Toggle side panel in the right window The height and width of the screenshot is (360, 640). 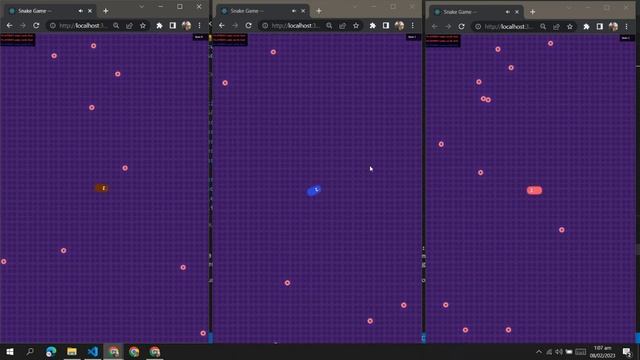pyautogui.click(x=600, y=27)
